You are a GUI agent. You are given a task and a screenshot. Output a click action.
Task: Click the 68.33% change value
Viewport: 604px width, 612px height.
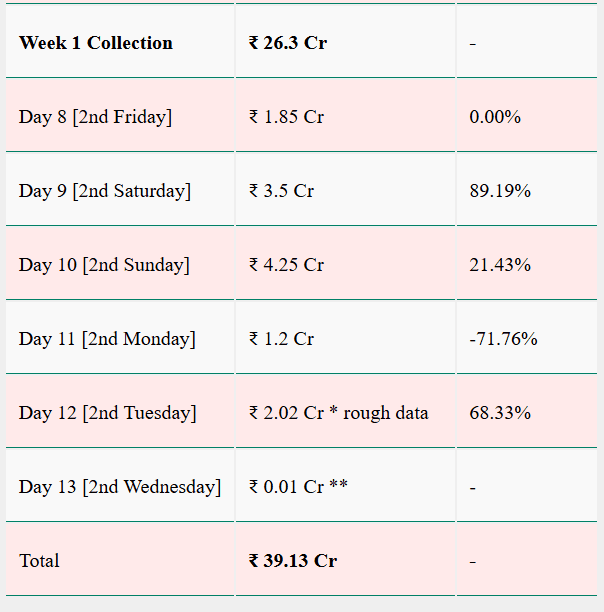click(x=500, y=413)
